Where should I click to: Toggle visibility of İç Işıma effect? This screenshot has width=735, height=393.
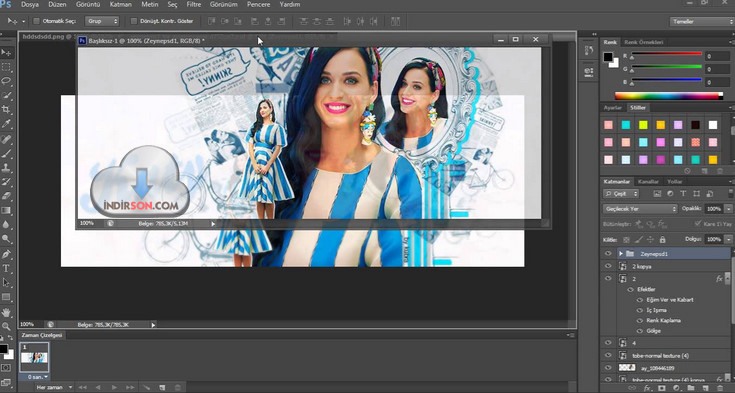[639, 310]
